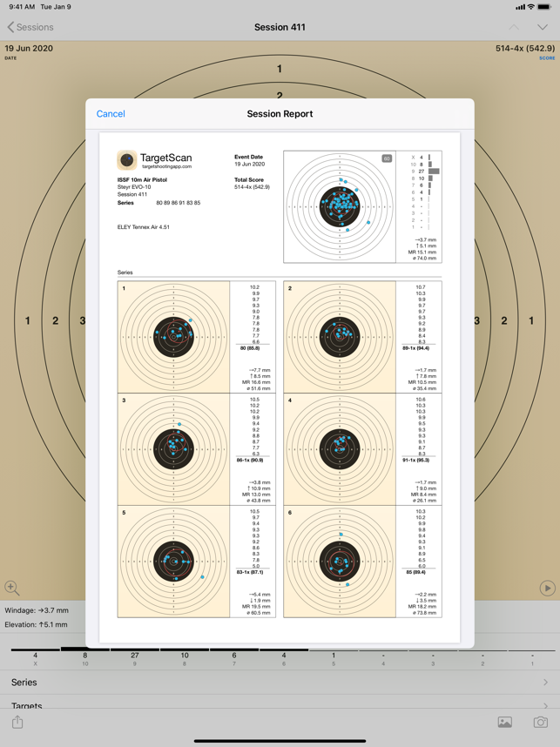Tap series 5 total 83-1x (87.1)

250,572
